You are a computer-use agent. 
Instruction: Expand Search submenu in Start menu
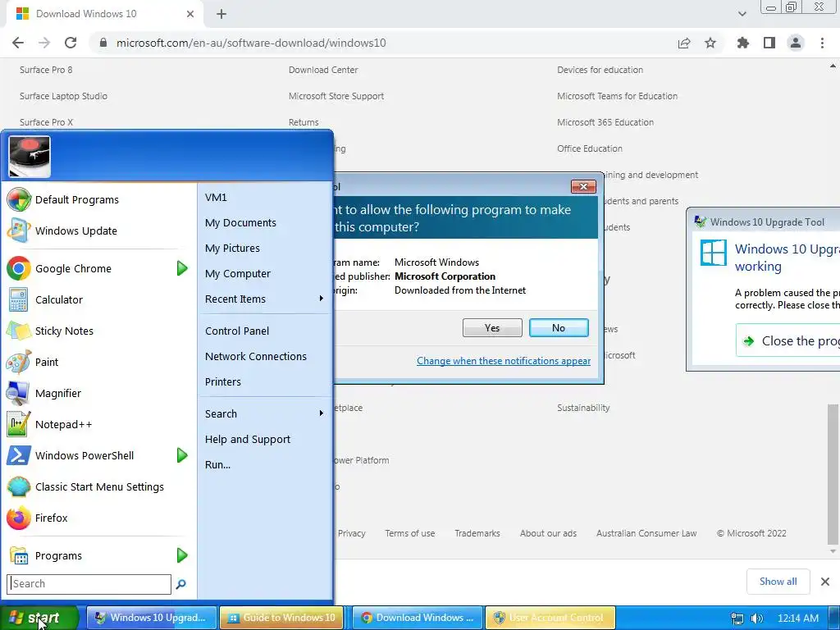coord(265,413)
